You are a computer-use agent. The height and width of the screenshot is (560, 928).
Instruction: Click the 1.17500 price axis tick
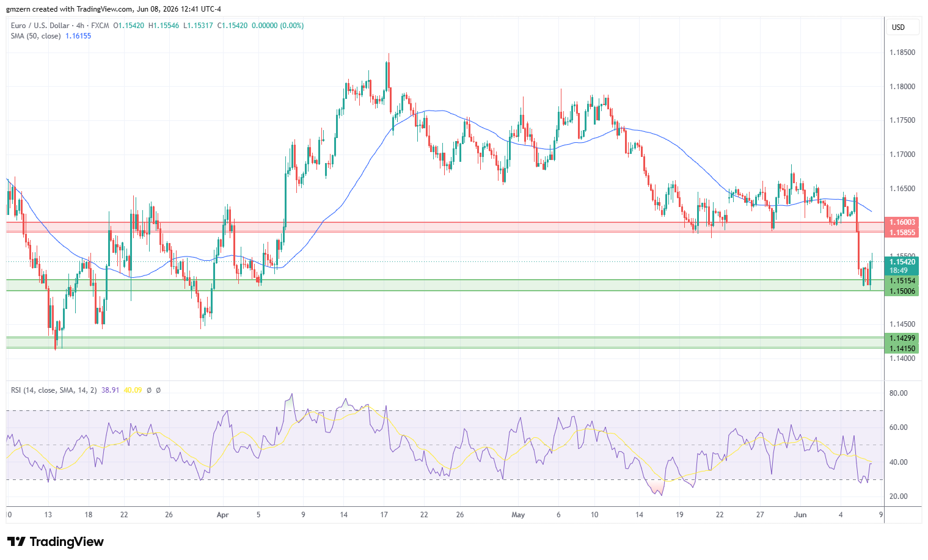[x=902, y=120]
